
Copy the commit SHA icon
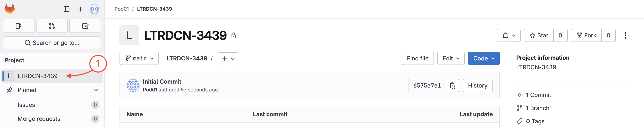pyautogui.click(x=452, y=85)
